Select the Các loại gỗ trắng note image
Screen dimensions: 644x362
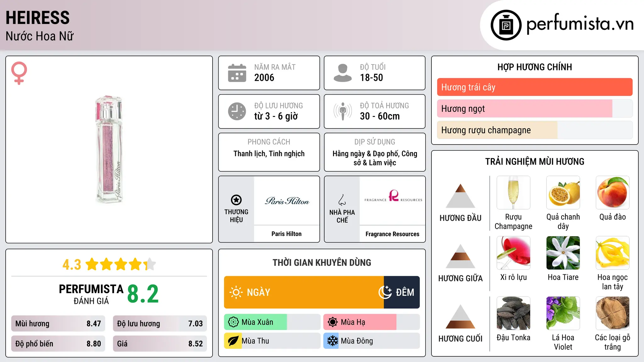coord(613,313)
